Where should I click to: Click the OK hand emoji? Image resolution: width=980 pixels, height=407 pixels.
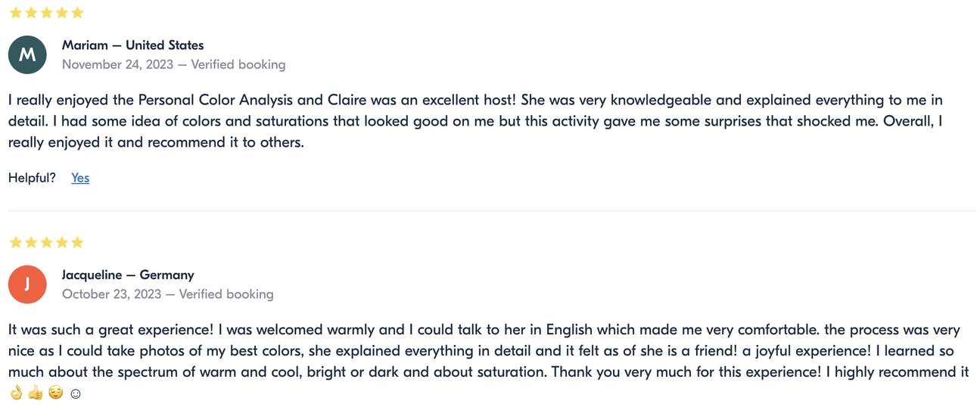[16, 393]
